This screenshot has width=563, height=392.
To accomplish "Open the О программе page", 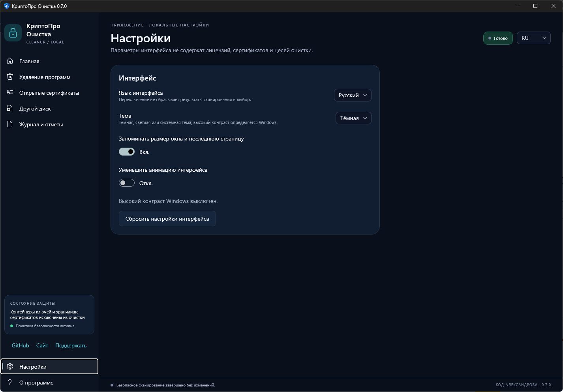I will pyautogui.click(x=36, y=383).
